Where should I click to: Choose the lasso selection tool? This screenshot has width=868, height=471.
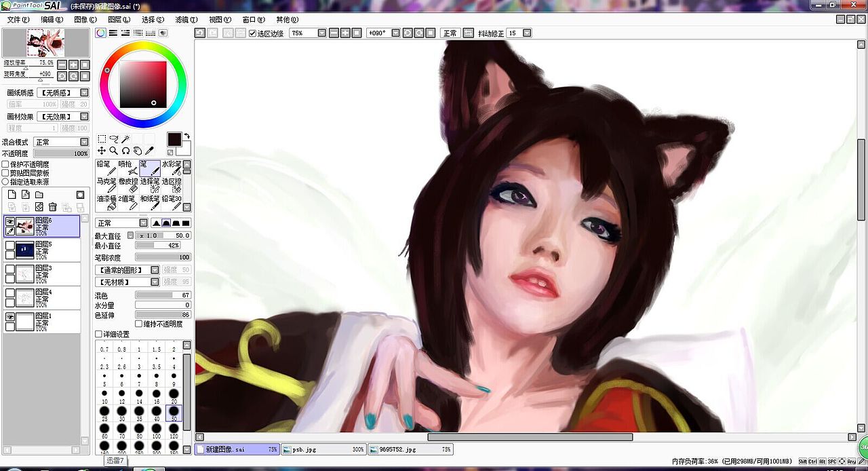(114, 139)
